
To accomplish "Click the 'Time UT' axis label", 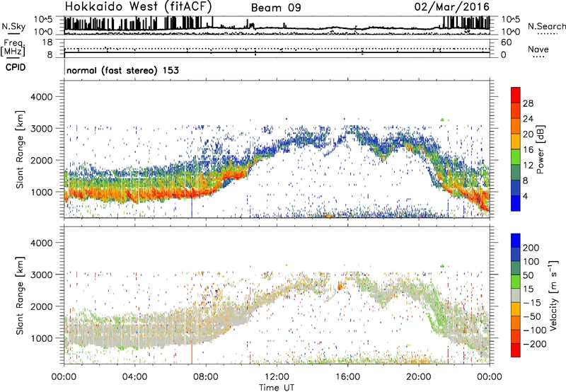I will (277, 387).
